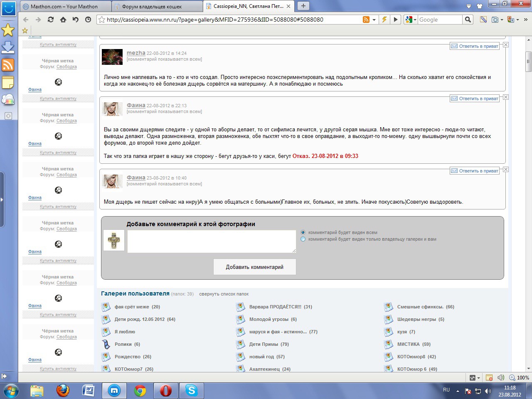Click the Добавить комментарий button
Image resolution: width=532 pixels, height=399 pixels.
(255, 267)
